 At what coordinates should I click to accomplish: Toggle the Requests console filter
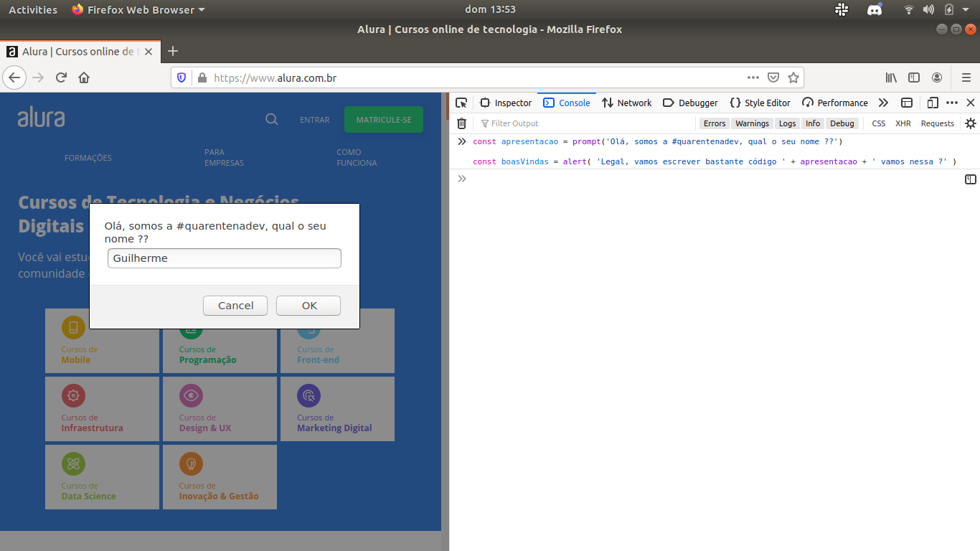[938, 123]
